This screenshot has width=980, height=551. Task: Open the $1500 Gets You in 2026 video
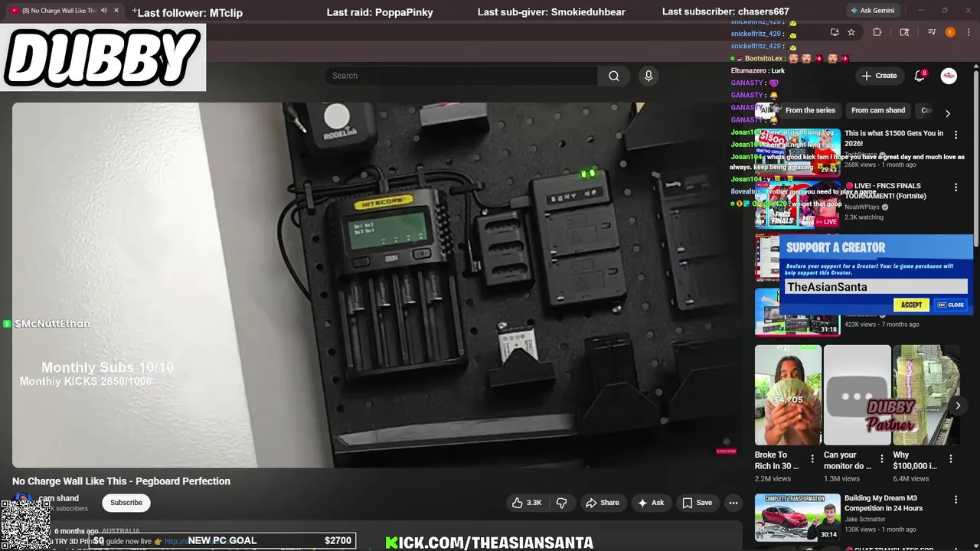coord(894,138)
